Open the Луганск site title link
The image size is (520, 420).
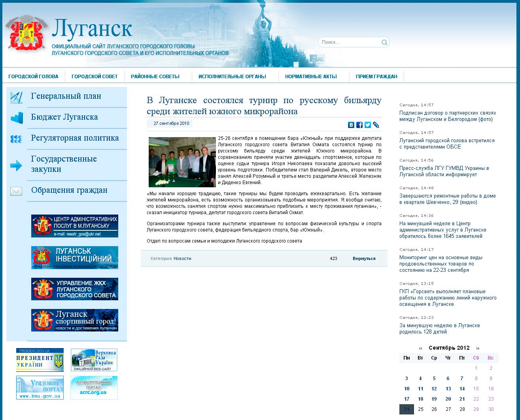92,28
